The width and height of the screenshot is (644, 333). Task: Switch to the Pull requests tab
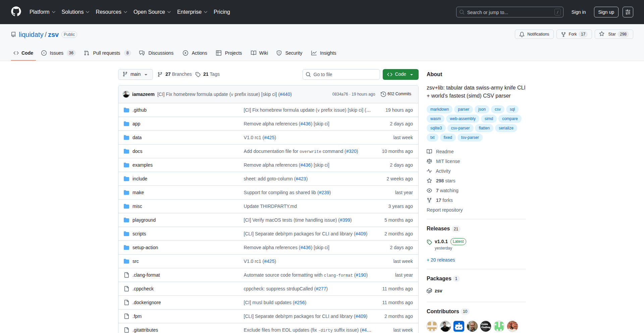(x=106, y=53)
